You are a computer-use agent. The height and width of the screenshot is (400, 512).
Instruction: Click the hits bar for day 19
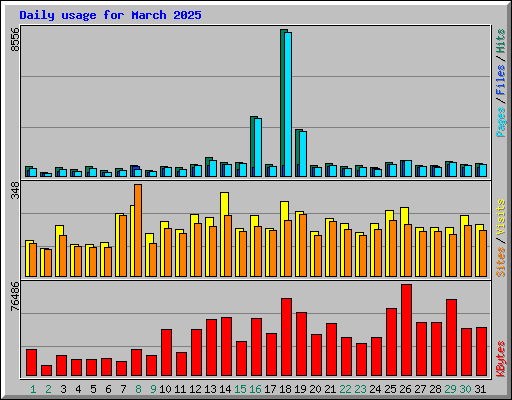[297, 153]
